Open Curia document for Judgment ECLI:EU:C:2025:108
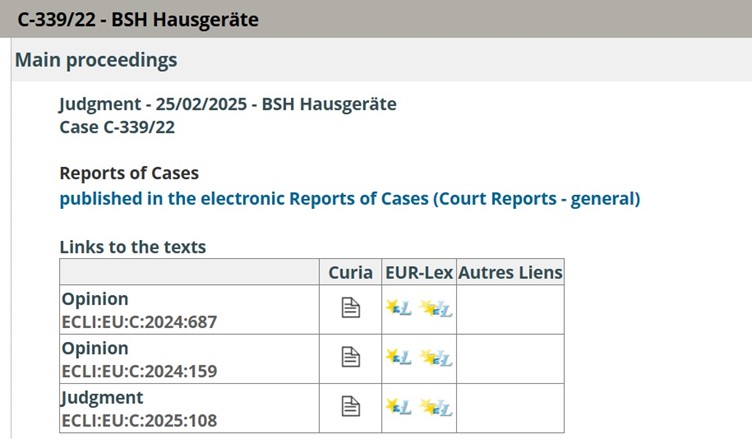 pos(350,406)
